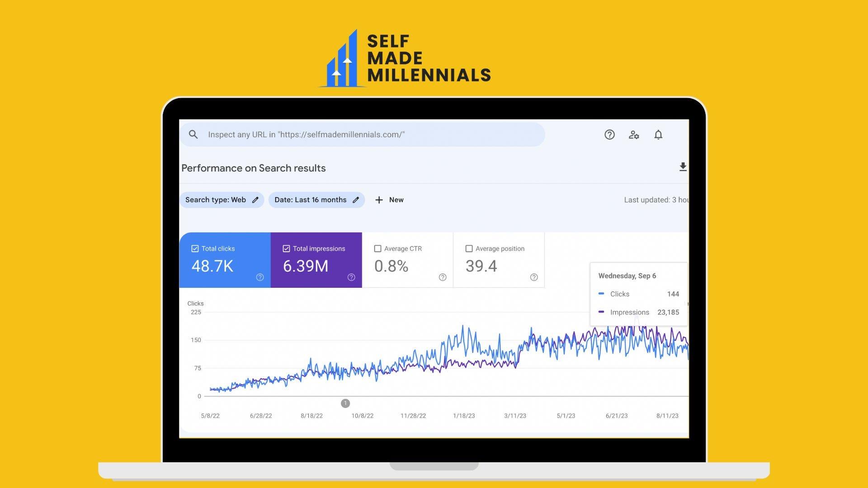
Task: Expand the Date last 16 months filter
Action: 316,200
